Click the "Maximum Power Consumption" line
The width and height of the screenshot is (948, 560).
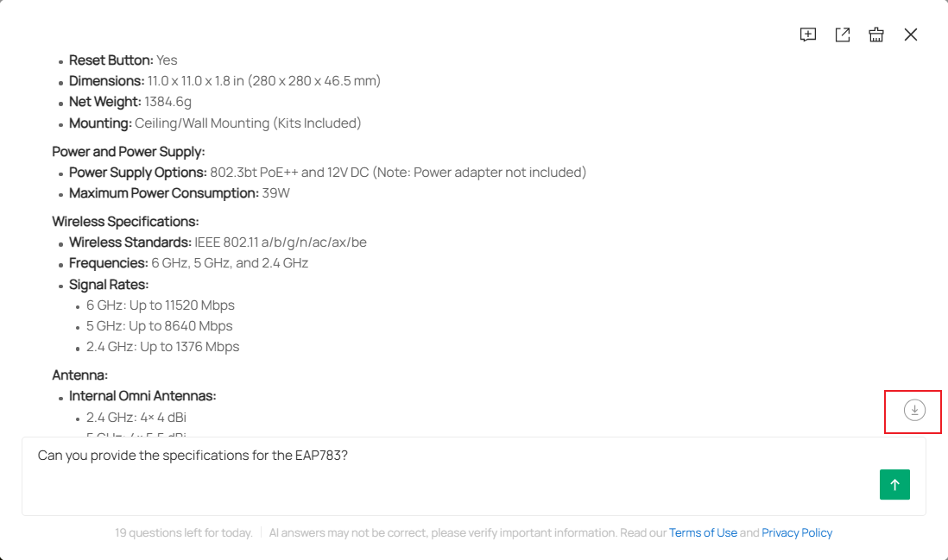click(180, 193)
